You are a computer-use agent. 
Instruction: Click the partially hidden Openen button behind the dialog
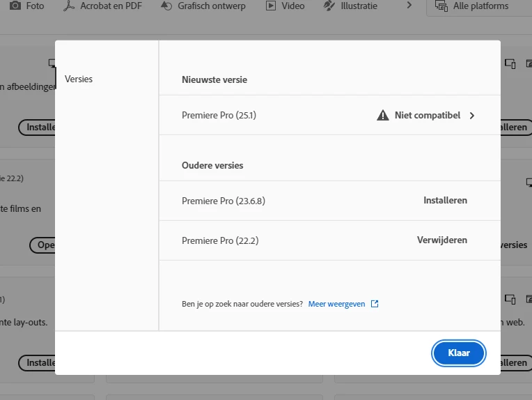(x=42, y=245)
